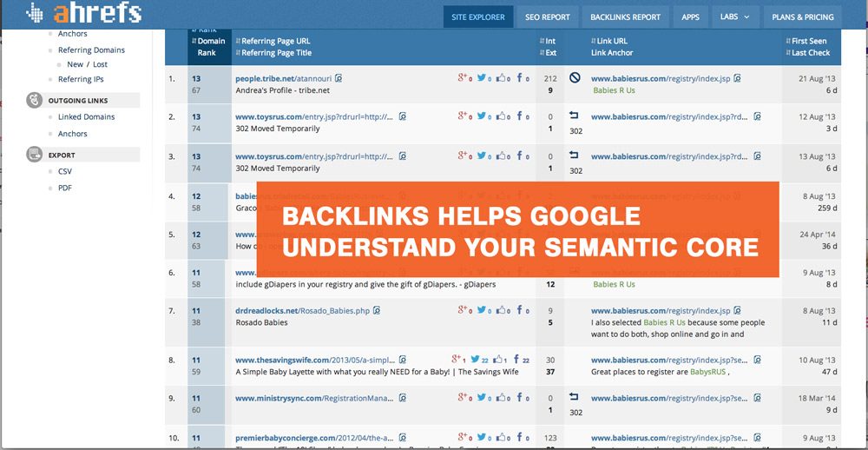The image size is (868, 450).
Task: Click magnifier icon beside row 3 link URL
Action: [x=757, y=157]
